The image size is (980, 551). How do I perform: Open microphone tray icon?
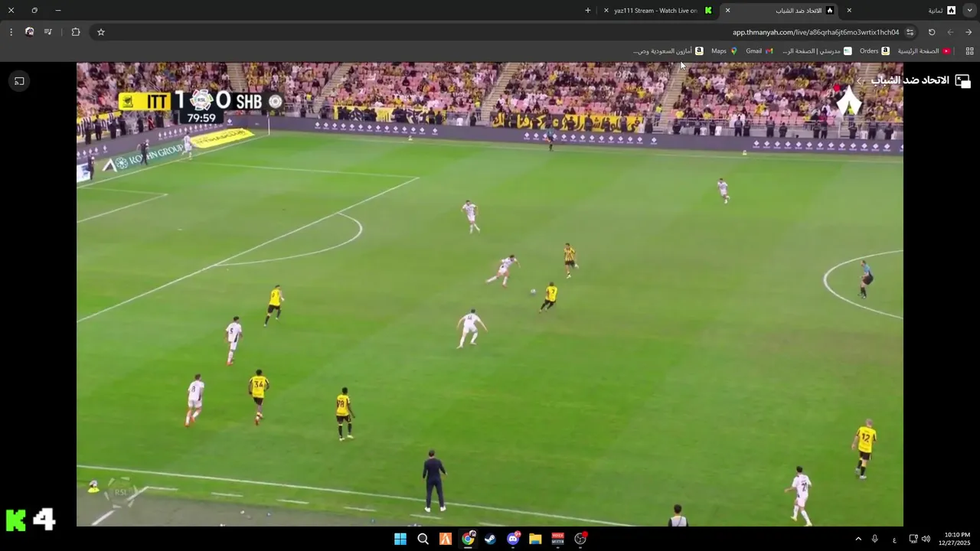875,539
